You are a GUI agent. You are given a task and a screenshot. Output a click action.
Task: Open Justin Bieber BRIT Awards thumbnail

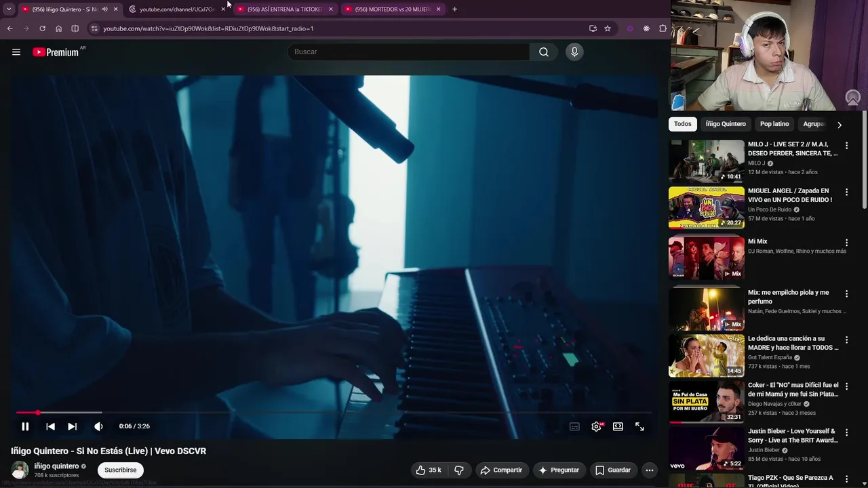[707, 448]
